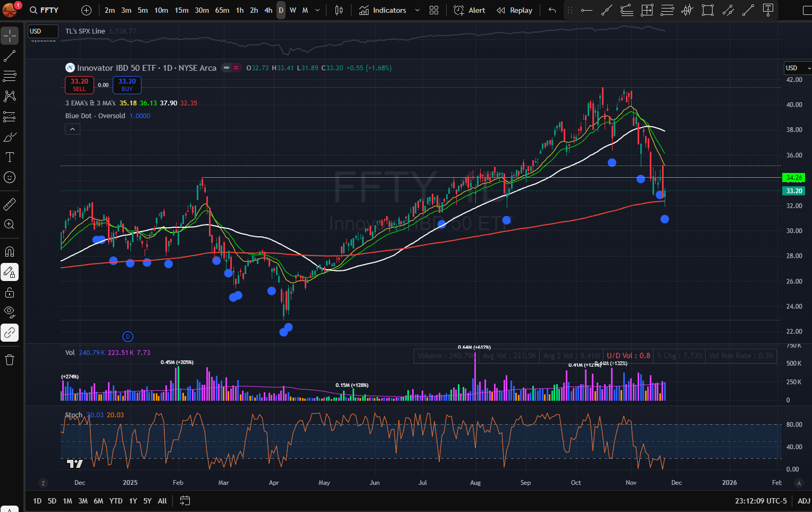Open the Indicators dialog

tap(383, 10)
